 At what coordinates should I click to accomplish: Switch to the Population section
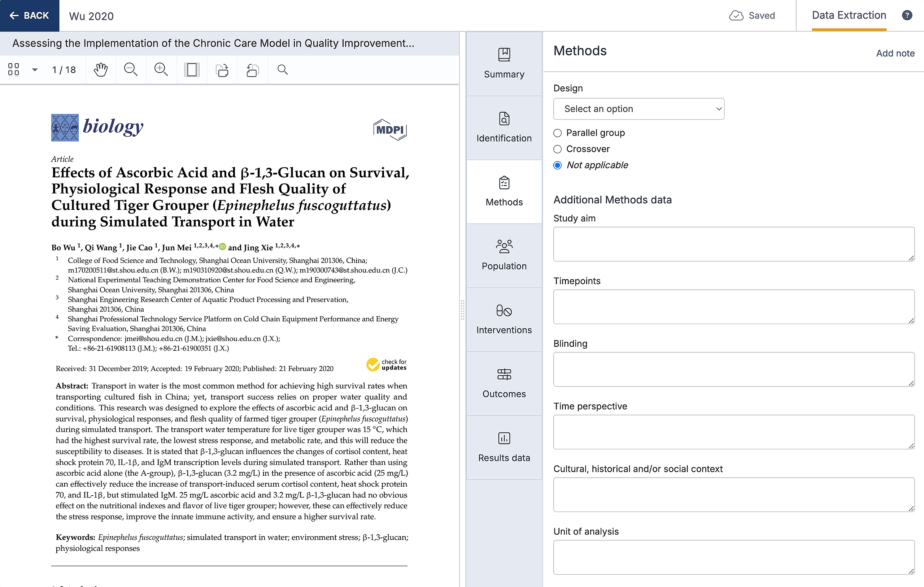point(504,255)
